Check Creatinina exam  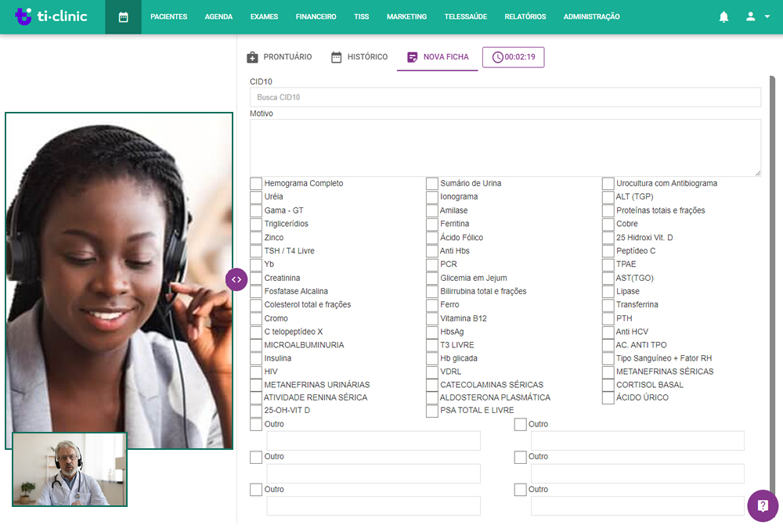(256, 278)
